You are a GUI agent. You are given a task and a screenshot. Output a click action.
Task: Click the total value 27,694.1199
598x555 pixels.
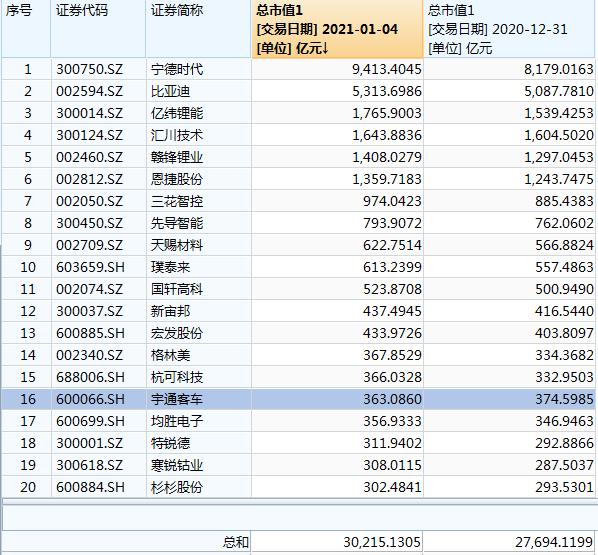click(554, 542)
